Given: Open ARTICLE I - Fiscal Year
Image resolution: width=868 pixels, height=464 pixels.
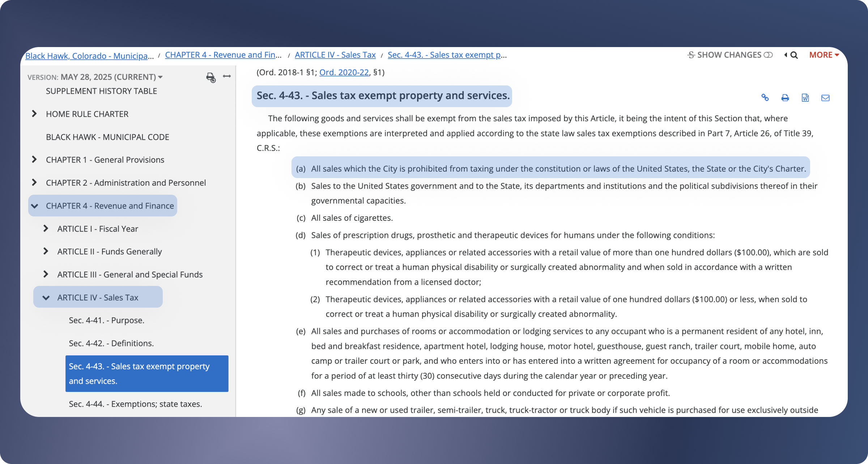Looking at the screenshot, I should tap(98, 229).
